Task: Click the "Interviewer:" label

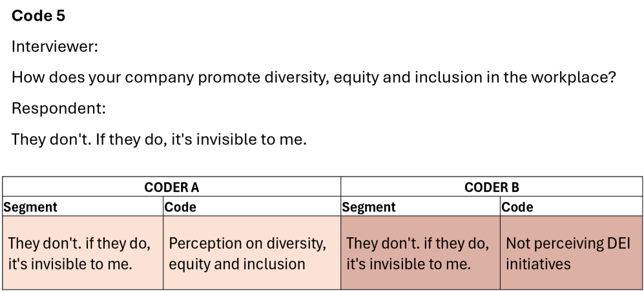Action: (54, 47)
